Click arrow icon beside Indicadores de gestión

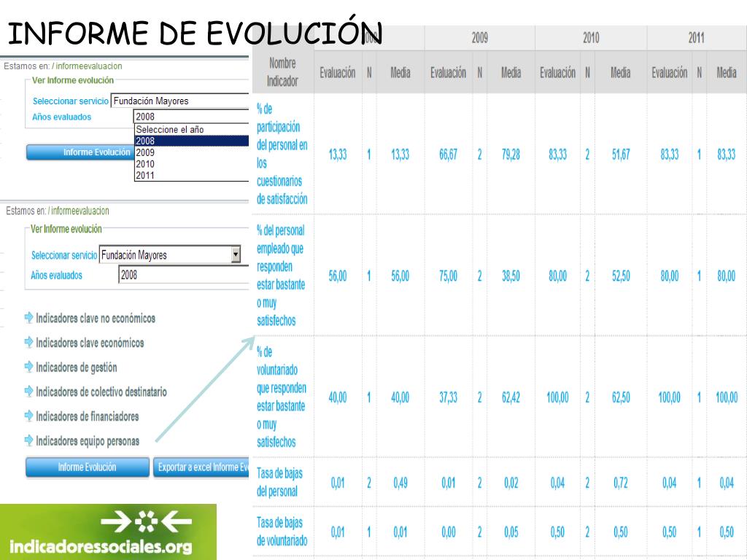click(28, 367)
